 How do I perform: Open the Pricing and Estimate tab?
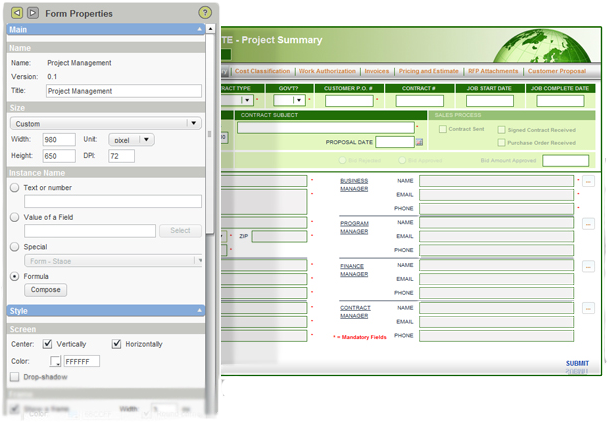pos(428,71)
